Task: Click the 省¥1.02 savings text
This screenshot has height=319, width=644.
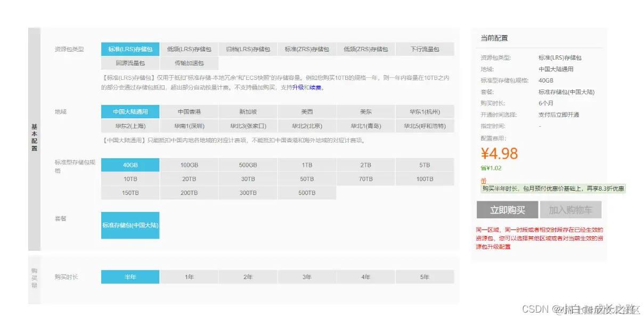Action: click(491, 168)
